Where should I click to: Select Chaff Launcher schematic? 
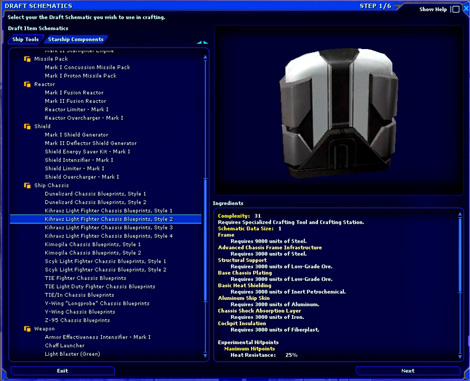point(65,346)
